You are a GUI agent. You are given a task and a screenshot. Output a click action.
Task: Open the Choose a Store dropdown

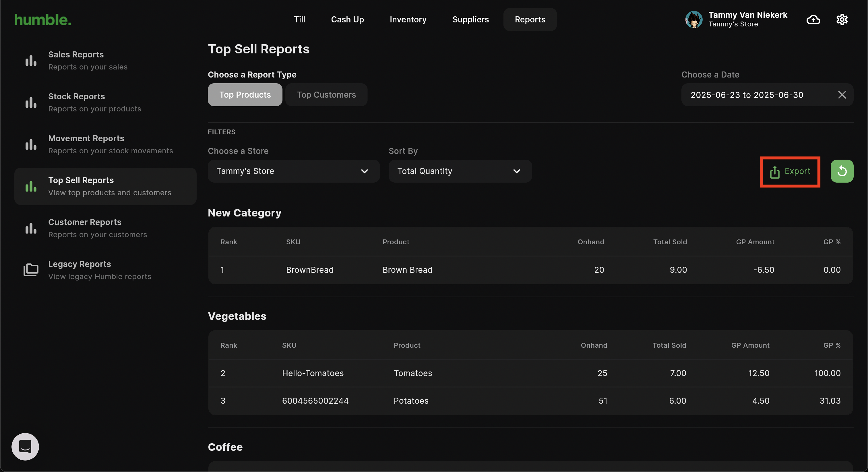tap(294, 171)
